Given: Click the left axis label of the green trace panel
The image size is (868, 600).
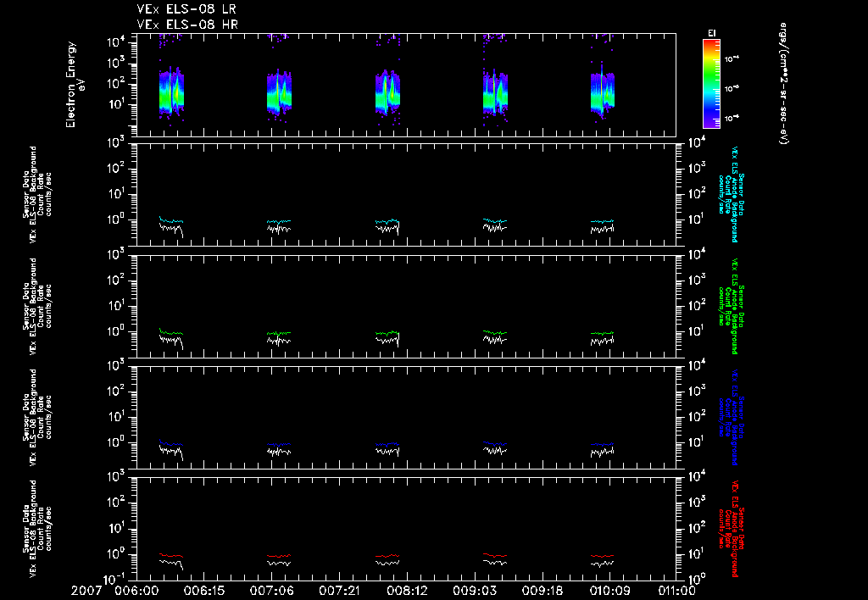Looking at the screenshot, I should tap(37, 306).
